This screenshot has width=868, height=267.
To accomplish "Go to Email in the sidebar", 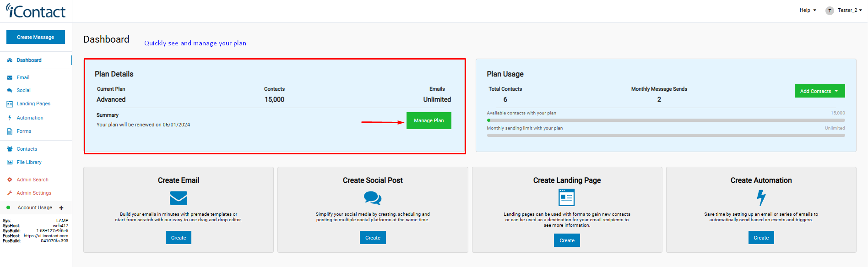I will point(23,78).
